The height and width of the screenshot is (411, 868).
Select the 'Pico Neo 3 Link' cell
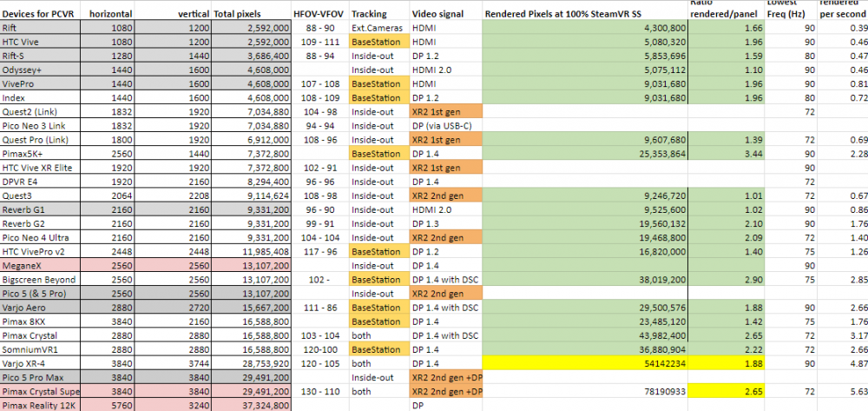tap(40, 126)
